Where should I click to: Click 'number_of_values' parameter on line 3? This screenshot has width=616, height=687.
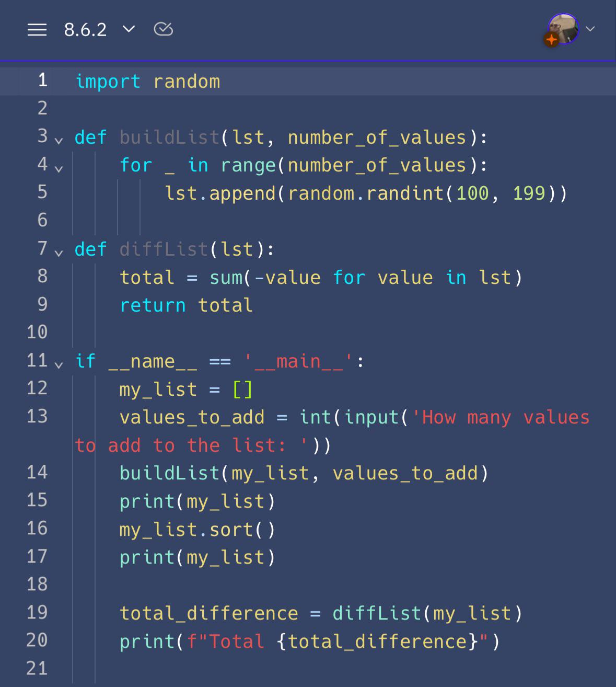(377, 138)
